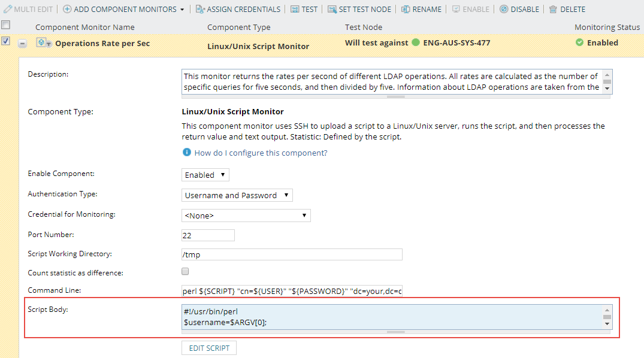644x358 pixels.
Task: Click the info icon beside configure help link
Action: (x=187, y=153)
